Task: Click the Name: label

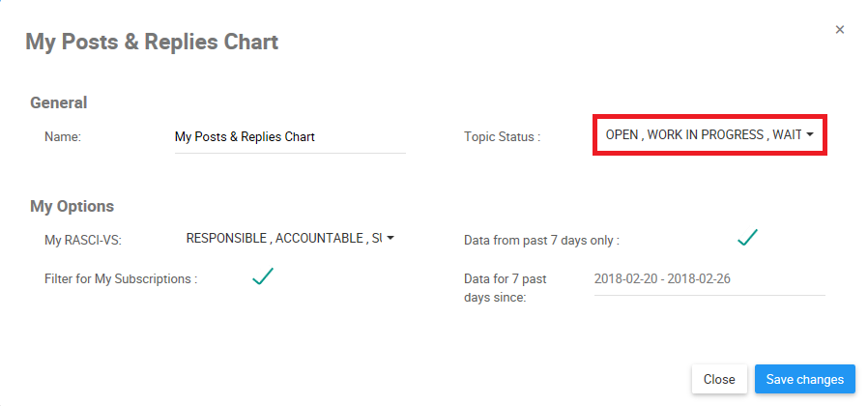Action: click(x=63, y=137)
